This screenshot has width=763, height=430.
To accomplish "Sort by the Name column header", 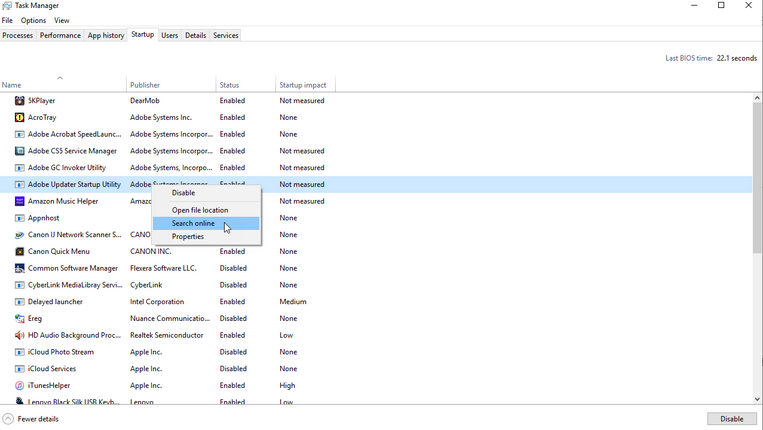I will point(63,83).
